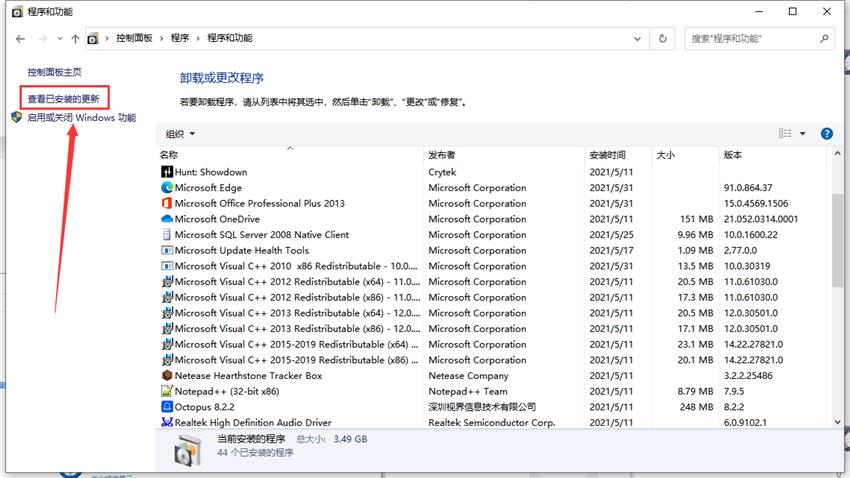Go forward with the right arrow

click(x=43, y=38)
